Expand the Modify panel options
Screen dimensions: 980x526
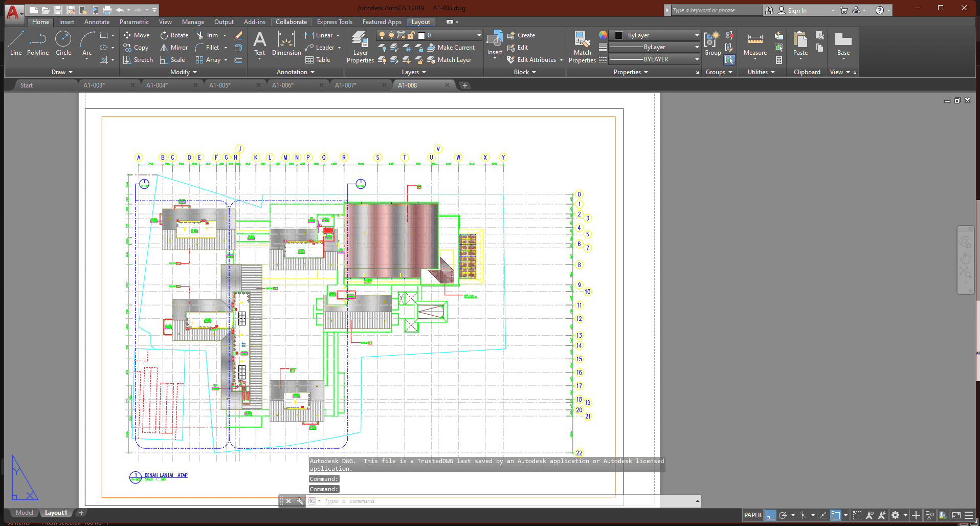(x=195, y=72)
